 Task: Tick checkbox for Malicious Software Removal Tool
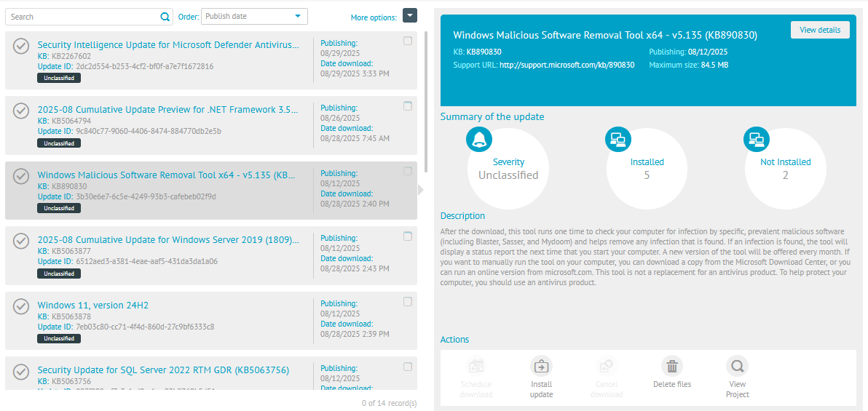(408, 171)
